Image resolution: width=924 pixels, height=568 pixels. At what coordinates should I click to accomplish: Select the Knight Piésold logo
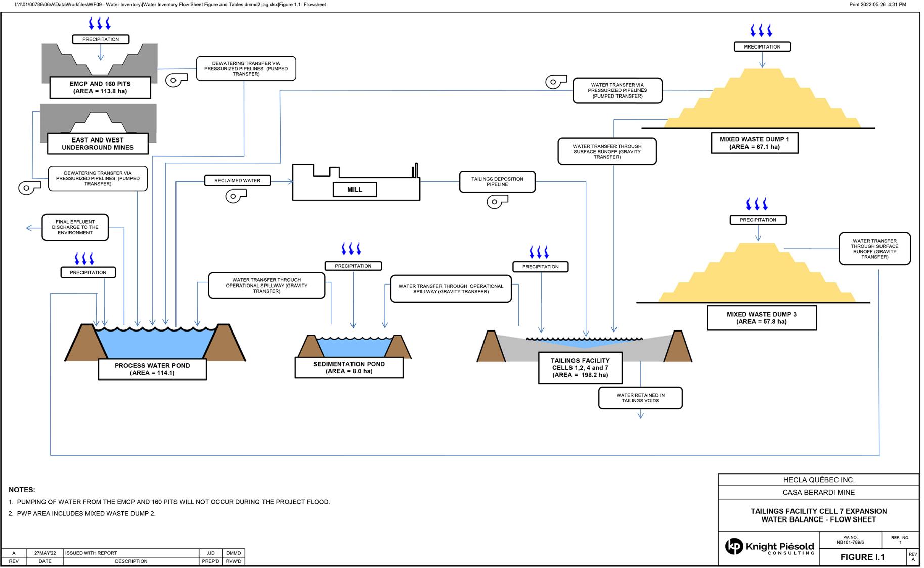tap(770, 547)
